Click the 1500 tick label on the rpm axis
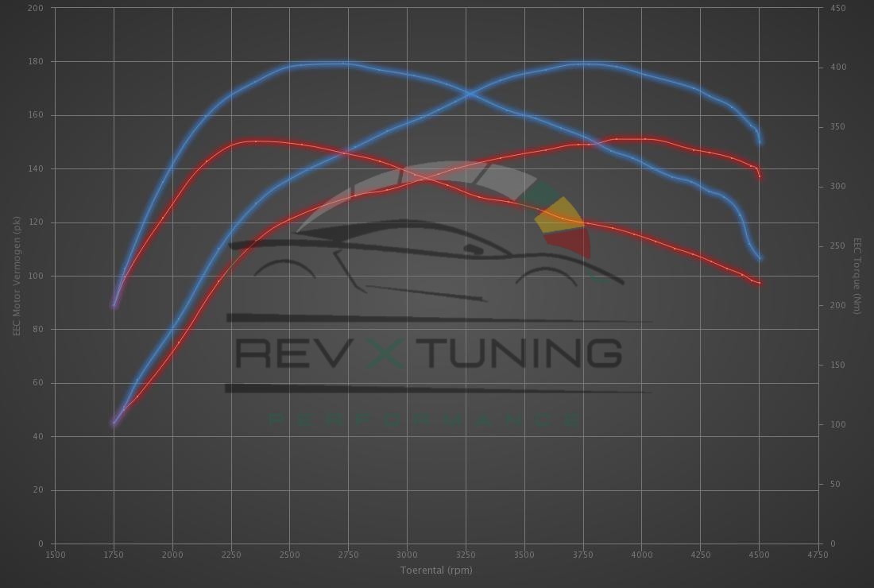874x588 pixels. click(55, 555)
